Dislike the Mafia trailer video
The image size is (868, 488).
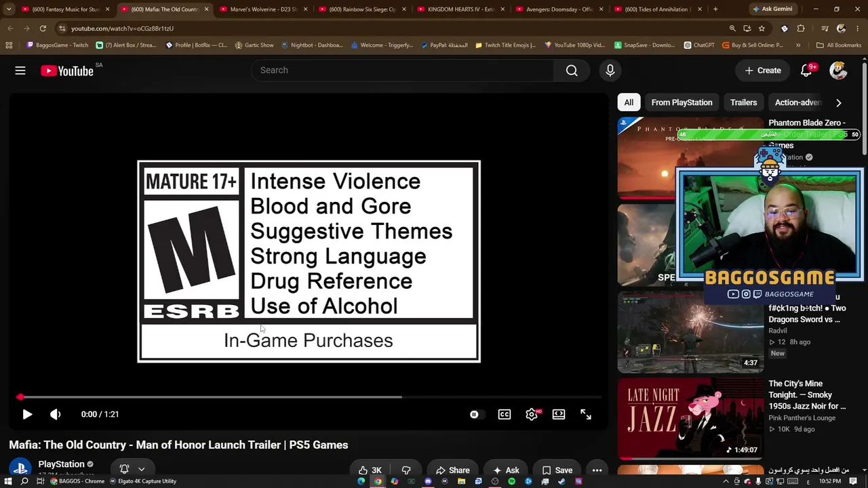click(x=406, y=470)
